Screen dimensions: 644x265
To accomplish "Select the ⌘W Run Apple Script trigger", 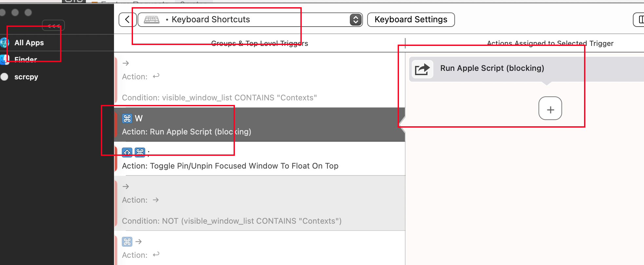I will pos(259,125).
